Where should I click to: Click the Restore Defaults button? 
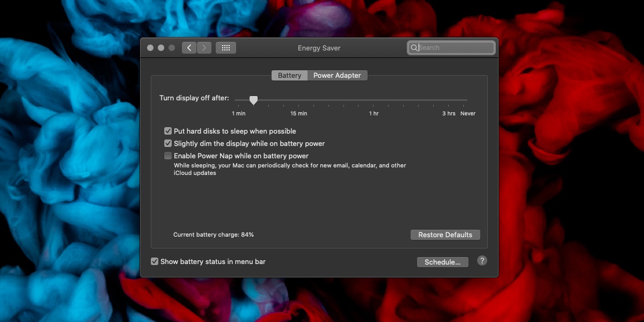445,235
